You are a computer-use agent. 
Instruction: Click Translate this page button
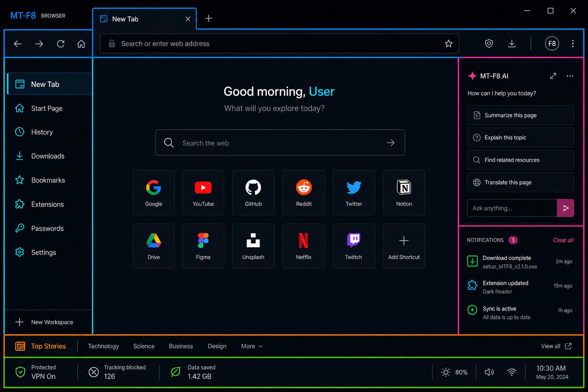click(521, 182)
